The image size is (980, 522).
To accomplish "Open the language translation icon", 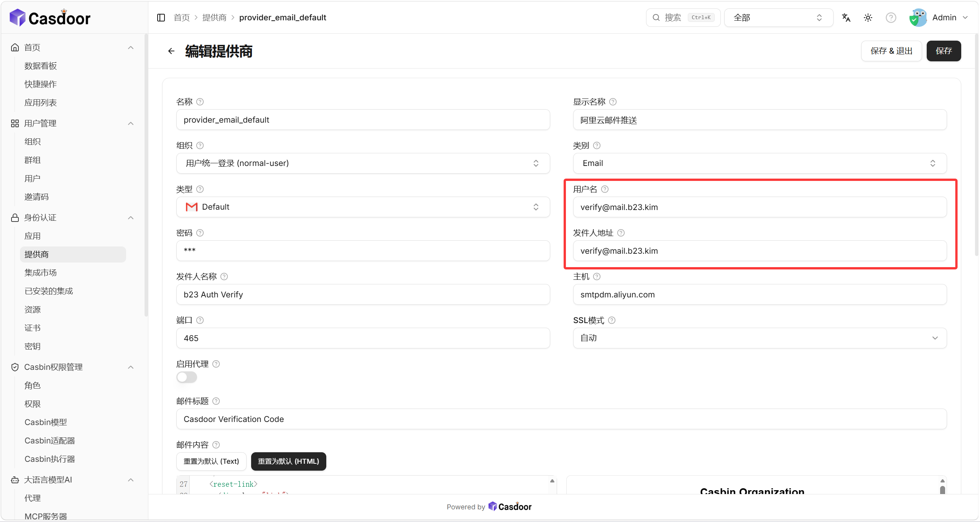I will (x=846, y=18).
